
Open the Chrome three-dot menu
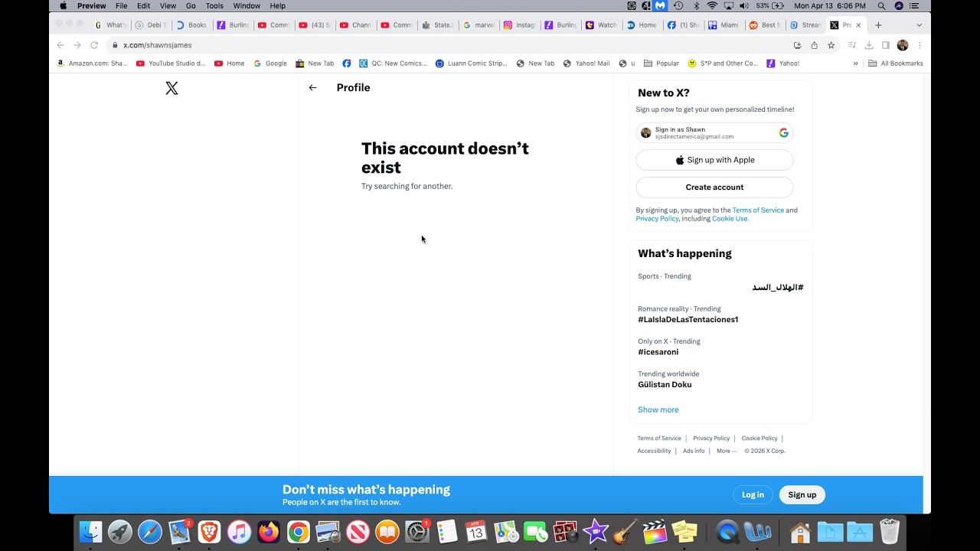click(x=920, y=45)
